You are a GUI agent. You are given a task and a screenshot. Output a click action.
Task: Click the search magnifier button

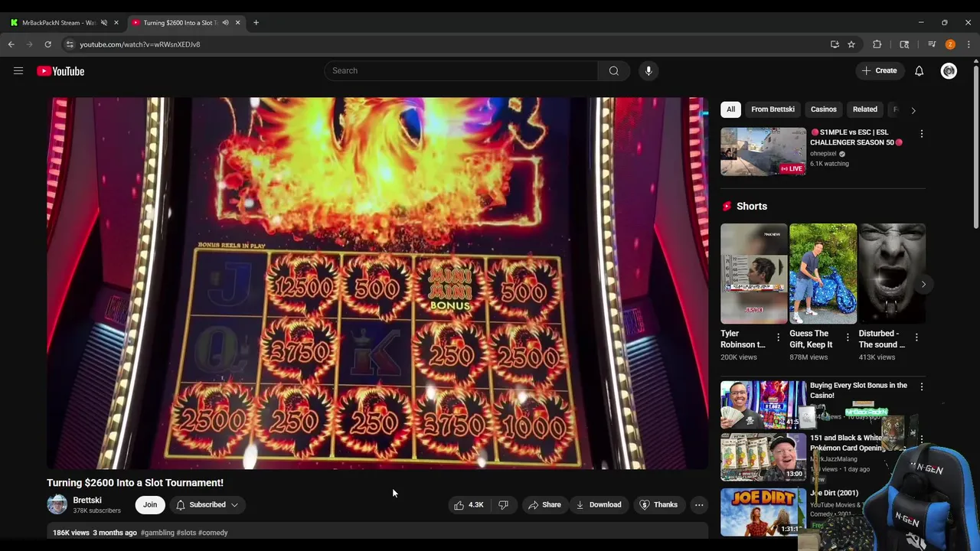pyautogui.click(x=614, y=70)
